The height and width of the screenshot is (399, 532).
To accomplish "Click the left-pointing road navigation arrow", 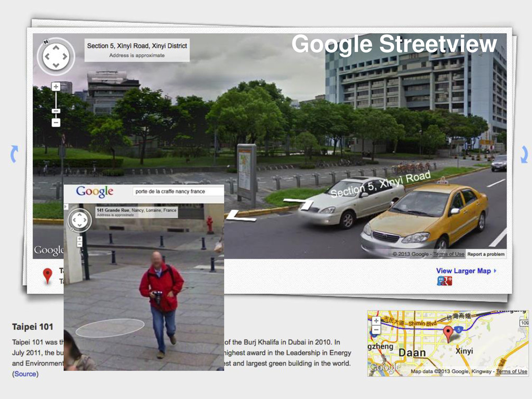I will (241, 216).
